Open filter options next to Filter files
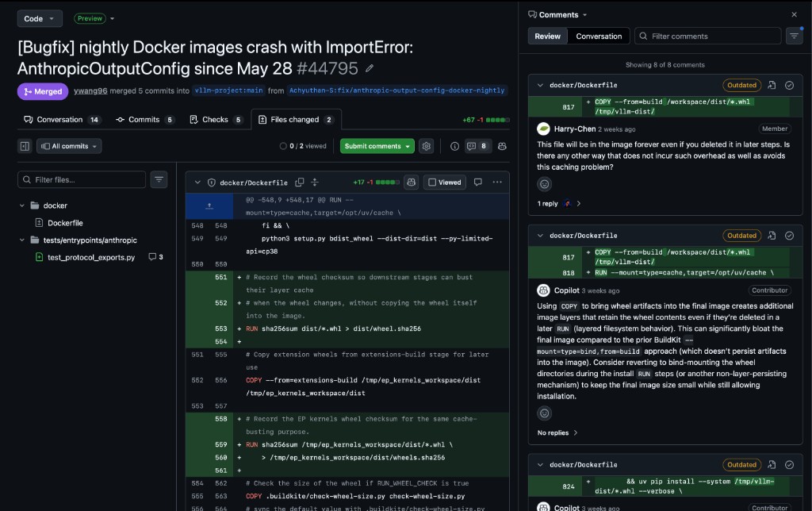This screenshot has height=511, width=812. point(159,180)
